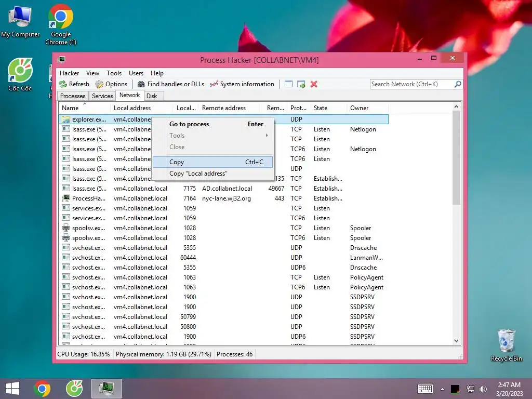Click the red X terminate icon
Screen dimensions: 532x399
tap(314, 84)
